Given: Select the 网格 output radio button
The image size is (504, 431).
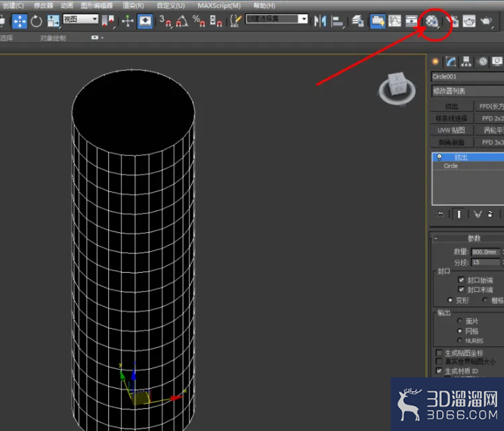Looking at the screenshot, I should 459,330.
